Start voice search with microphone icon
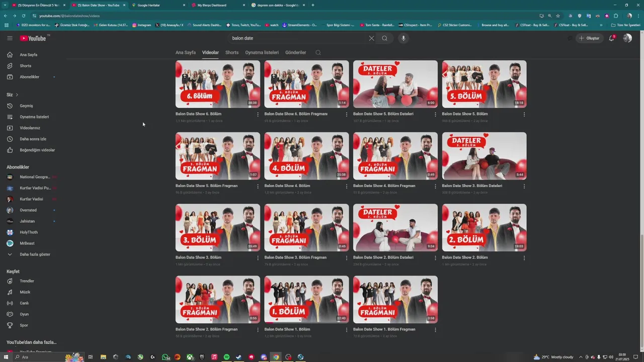 403,38
